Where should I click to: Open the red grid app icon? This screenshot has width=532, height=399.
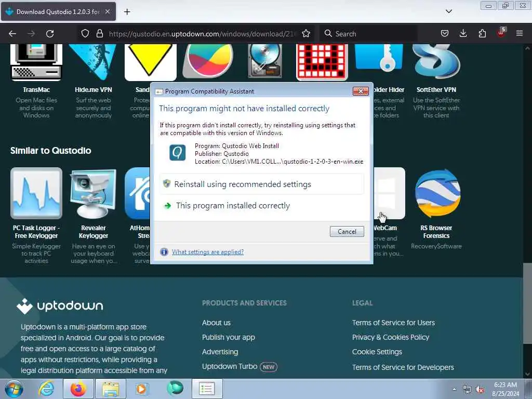(322, 62)
